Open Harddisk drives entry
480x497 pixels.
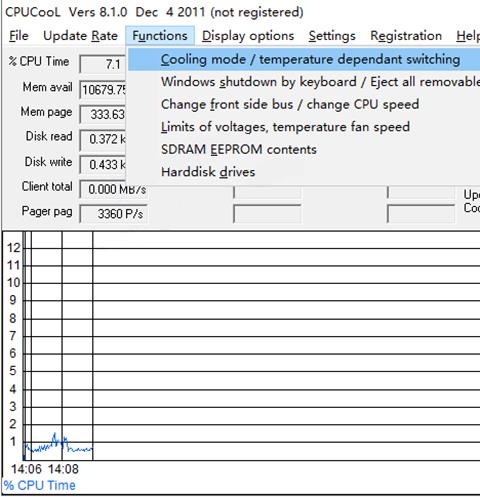[x=304, y=172]
